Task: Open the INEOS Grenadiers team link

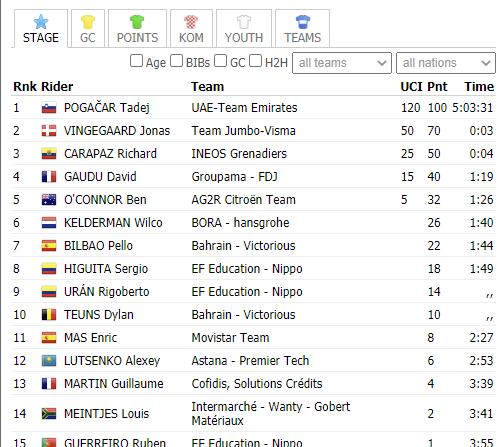Action: pyautogui.click(x=239, y=154)
